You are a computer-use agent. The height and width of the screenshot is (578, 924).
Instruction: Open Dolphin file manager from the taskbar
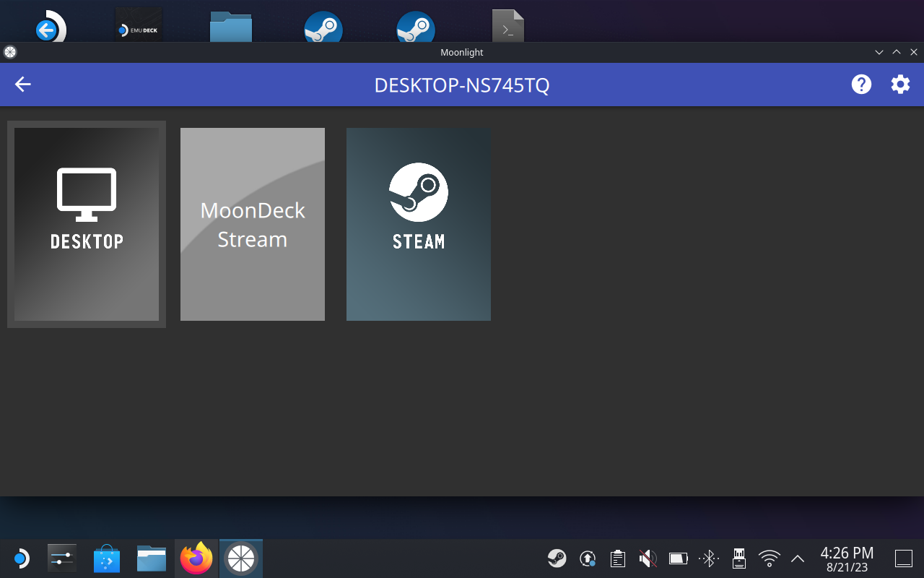pos(152,558)
